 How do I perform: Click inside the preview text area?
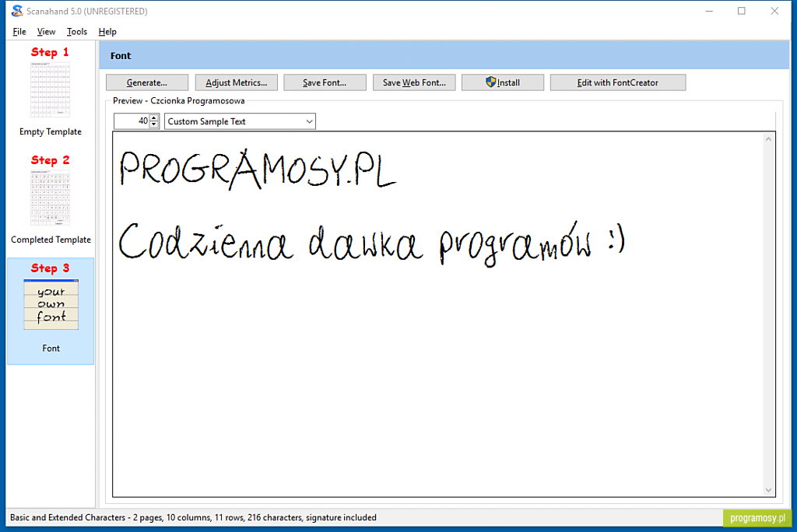coord(438,314)
